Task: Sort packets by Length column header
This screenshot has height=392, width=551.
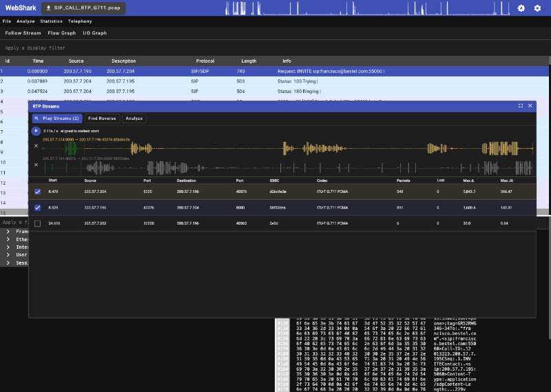Action: pos(249,61)
